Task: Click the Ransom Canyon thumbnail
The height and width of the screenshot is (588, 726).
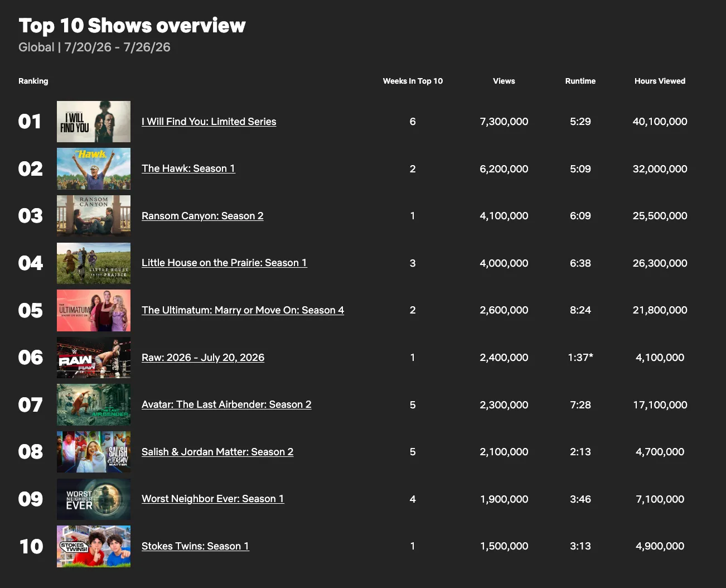Action: (x=94, y=216)
